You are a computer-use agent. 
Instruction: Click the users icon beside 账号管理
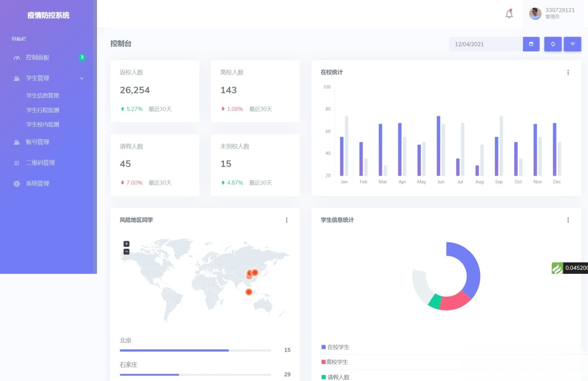(17, 142)
